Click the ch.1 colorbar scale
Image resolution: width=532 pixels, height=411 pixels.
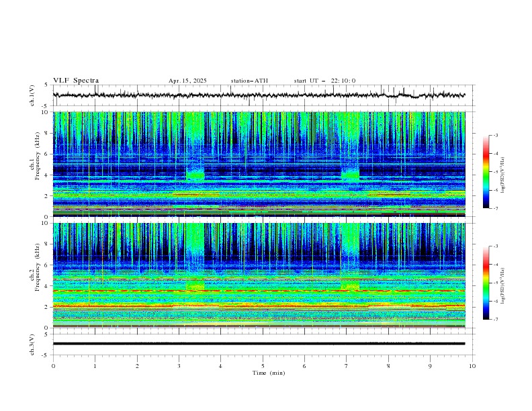coord(486,172)
